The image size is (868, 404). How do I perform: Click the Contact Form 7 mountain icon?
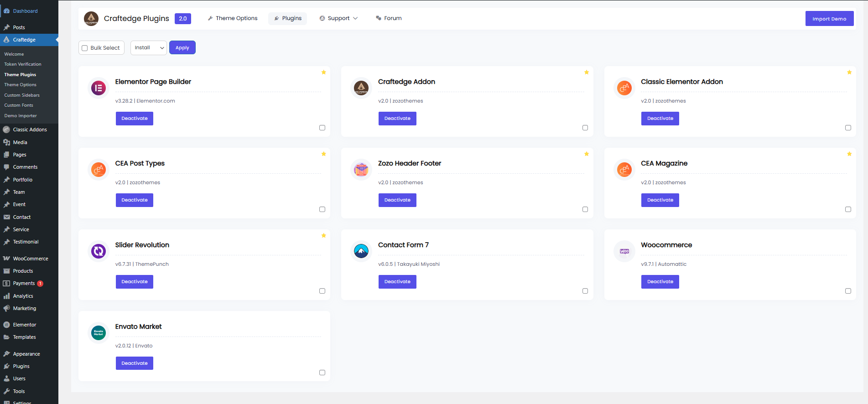click(x=361, y=251)
